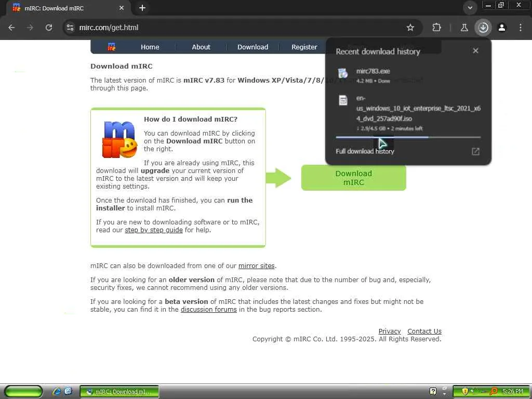The height and width of the screenshot is (399, 532).
Task: Go back using the browser back arrow
Action: (11, 28)
